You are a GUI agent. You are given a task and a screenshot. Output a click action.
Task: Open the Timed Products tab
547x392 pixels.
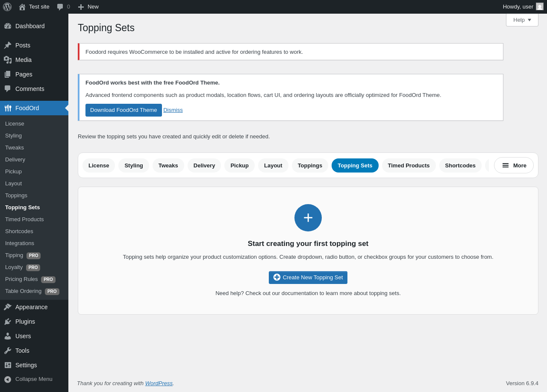(x=409, y=165)
